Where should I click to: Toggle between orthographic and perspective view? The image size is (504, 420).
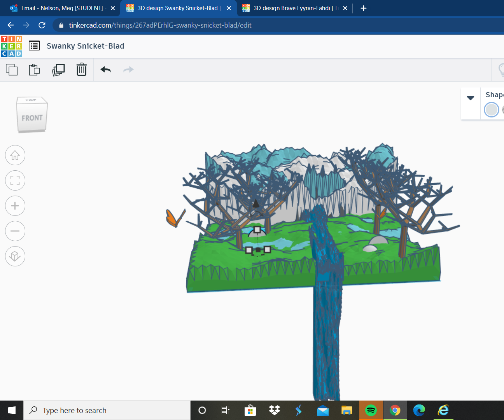click(x=15, y=256)
